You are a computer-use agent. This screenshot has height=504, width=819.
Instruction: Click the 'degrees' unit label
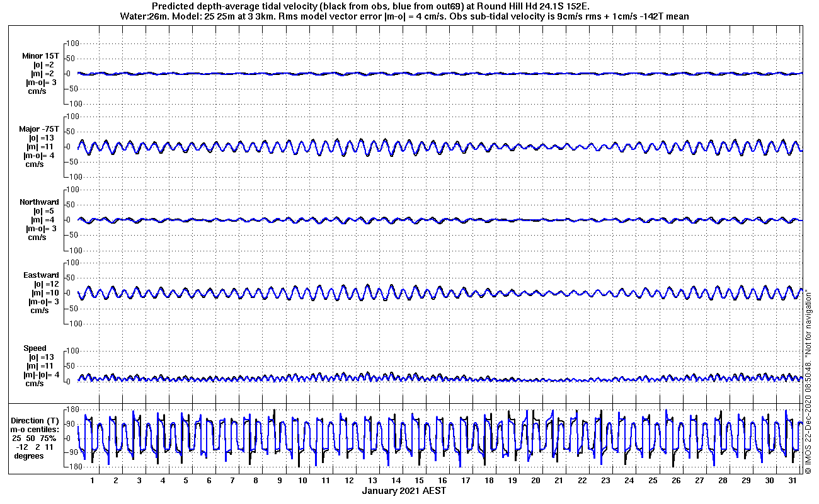point(29,455)
